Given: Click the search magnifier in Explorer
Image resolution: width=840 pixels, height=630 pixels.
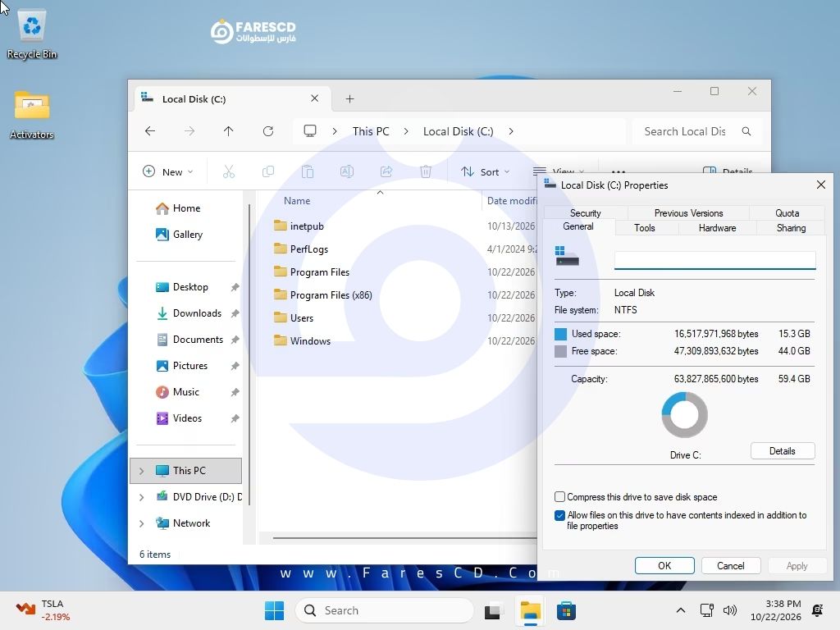Looking at the screenshot, I should pyautogui.click(x=746, y=131).
